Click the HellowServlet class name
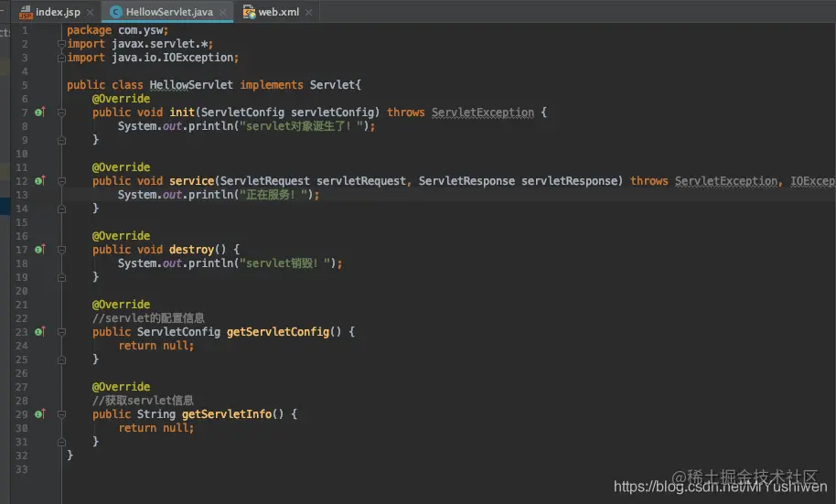The height and width of the screenshot is (504, 836). 191,85
